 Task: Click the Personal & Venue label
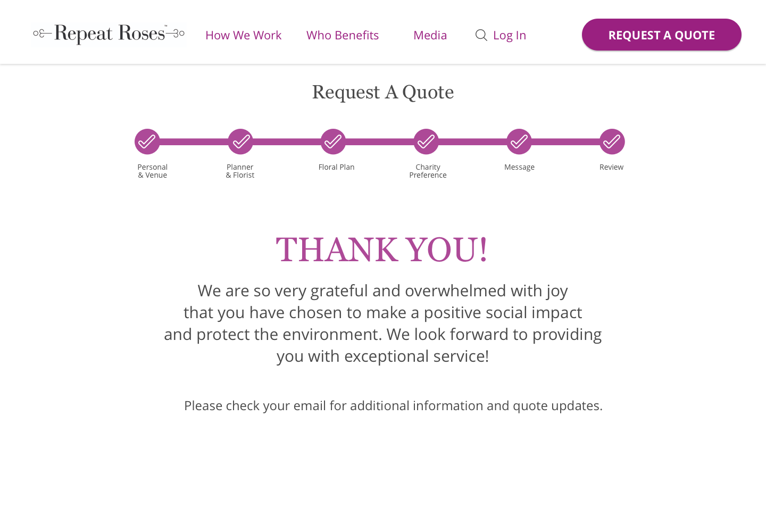[x=153, y=171]
